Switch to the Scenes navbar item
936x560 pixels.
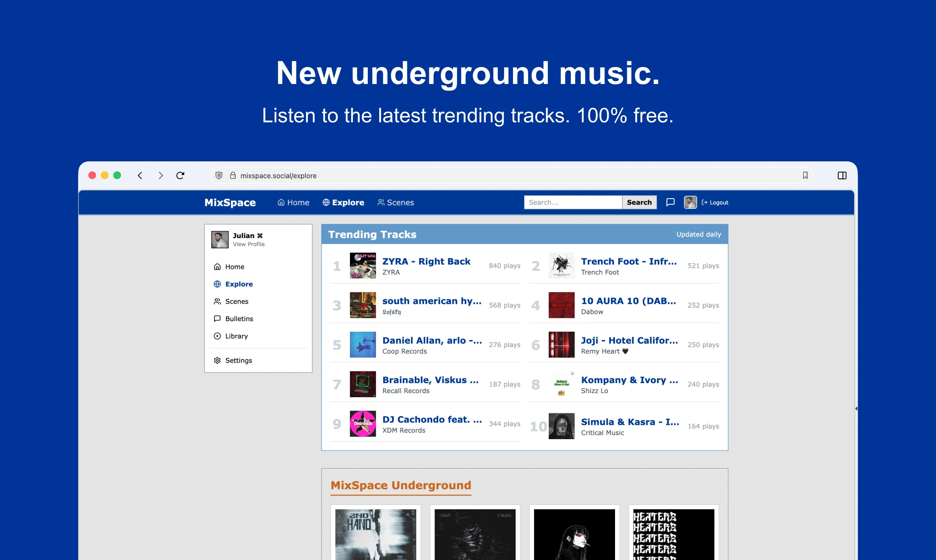395,202
